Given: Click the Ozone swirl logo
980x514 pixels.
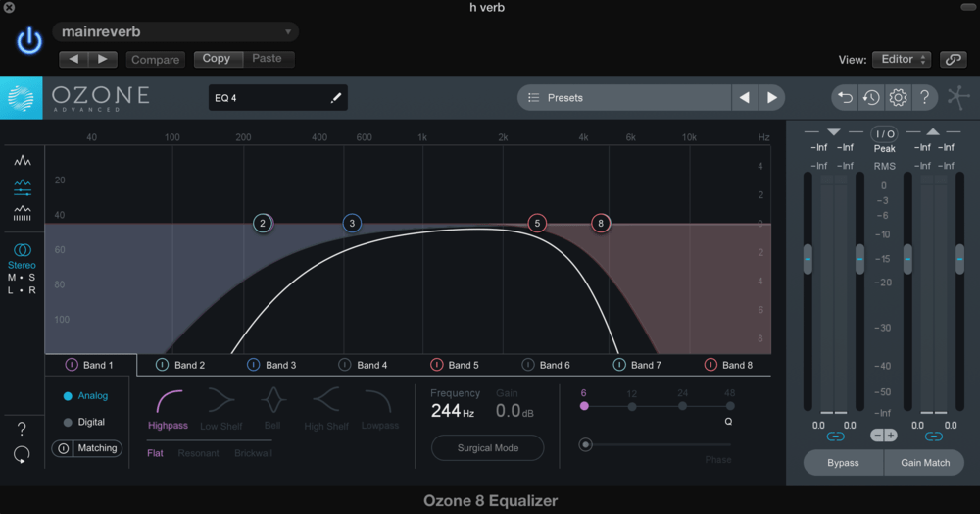Looking at the screenshot, I should (22, 97).
